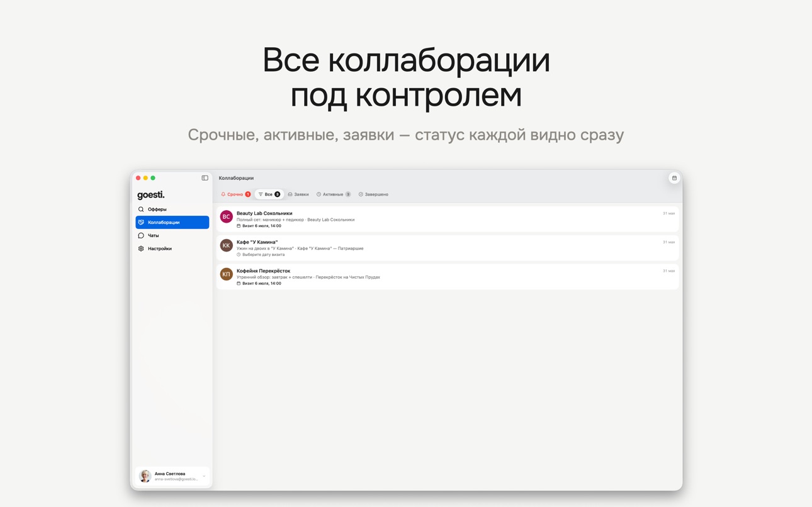Click 31 мая date on Beauty Lab row
Image resolution: width=812 pixels, height=507 pixels.
pos(668,213)
